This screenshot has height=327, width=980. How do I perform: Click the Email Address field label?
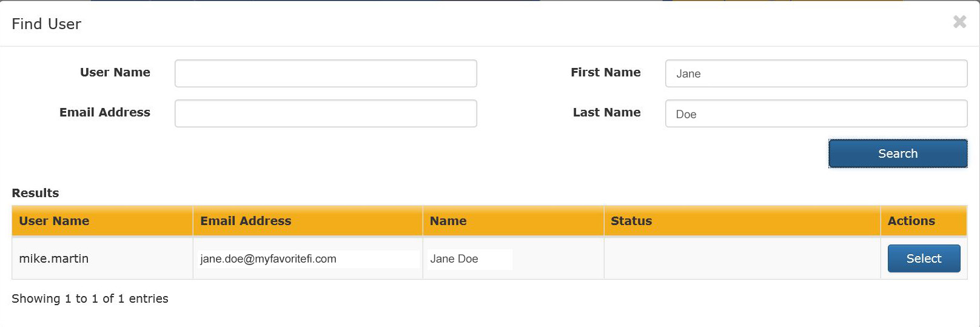tap(105, 112)
